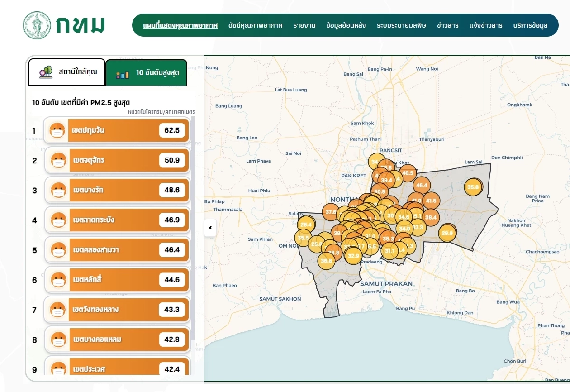Screen dimensions: 570x392
Task: Click the map marker showing 29.9
Action: click(x=447, y=233)
